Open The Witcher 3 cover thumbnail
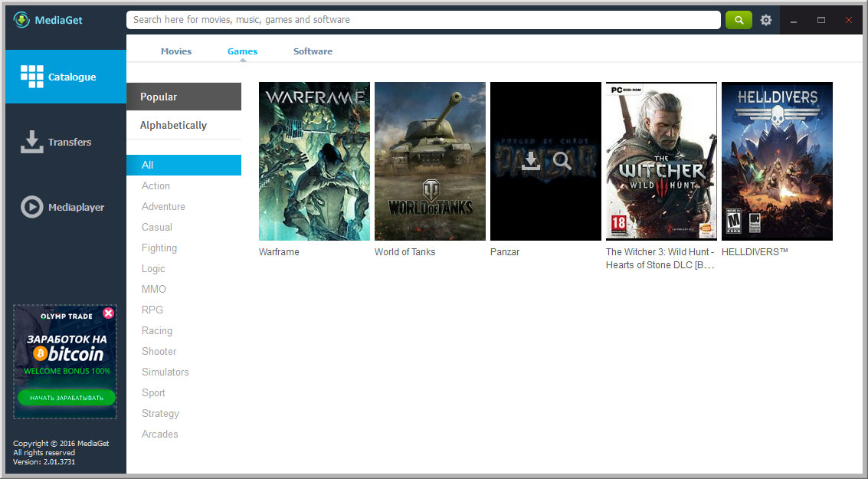The width and height of the screenshot is (868, 479). point(661,161)
